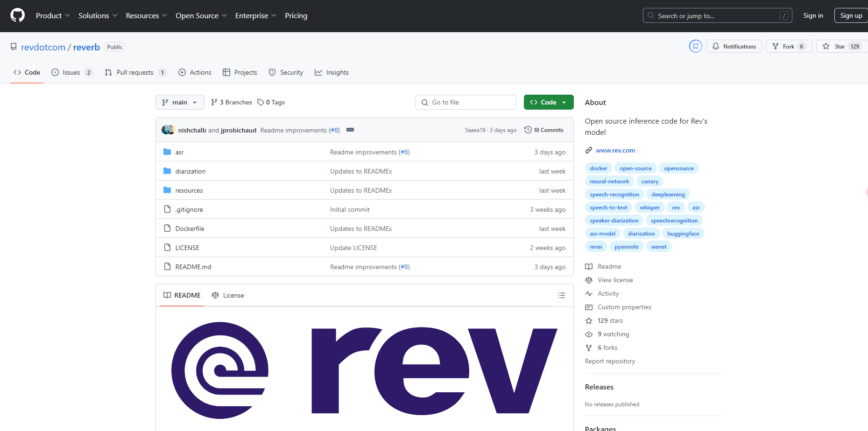Click the asr folder icon

(x=167, y=152)
